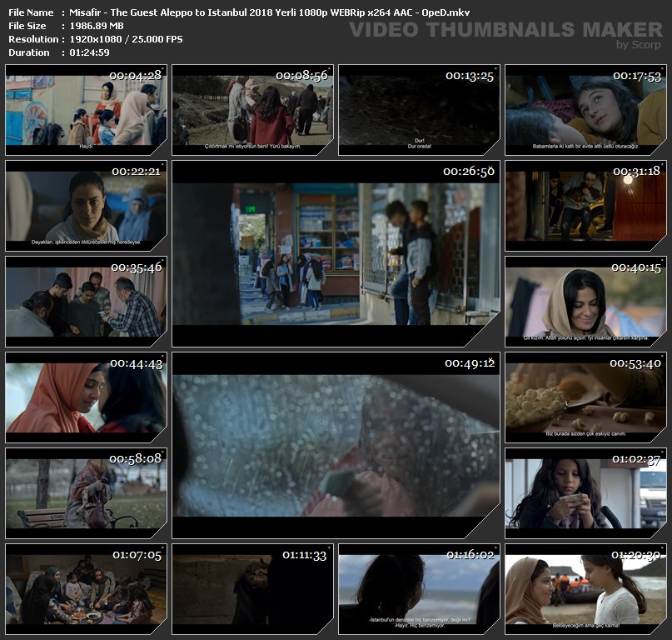Screen dimensions: 672x640
Task: Select the beach thumbnail at 01:20:30
Action: click(x=586, y=589)
